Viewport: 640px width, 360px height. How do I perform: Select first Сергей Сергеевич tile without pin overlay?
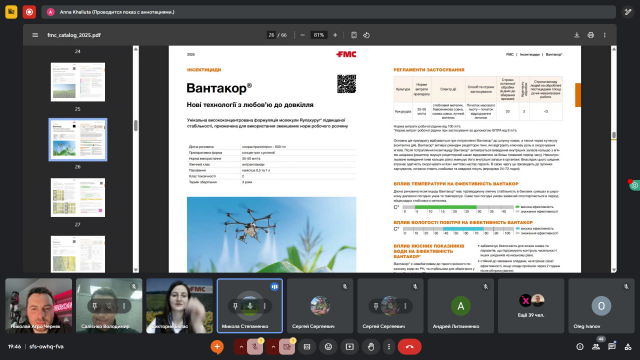pos(320,306)
